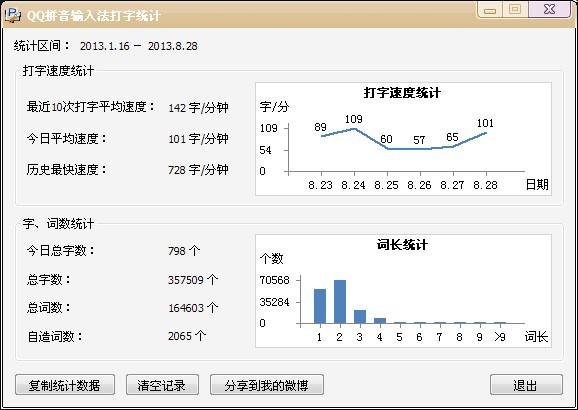Select the 142 字/分钟 average speed value
This screenshot has width=578, height=410.
click(x=198, y=108)
